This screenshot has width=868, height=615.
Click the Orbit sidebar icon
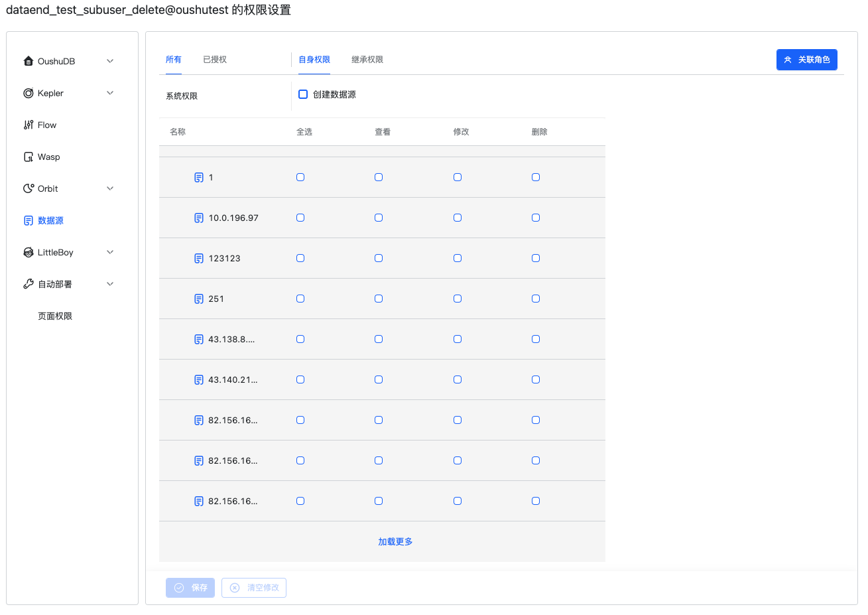tap(28, 188)
